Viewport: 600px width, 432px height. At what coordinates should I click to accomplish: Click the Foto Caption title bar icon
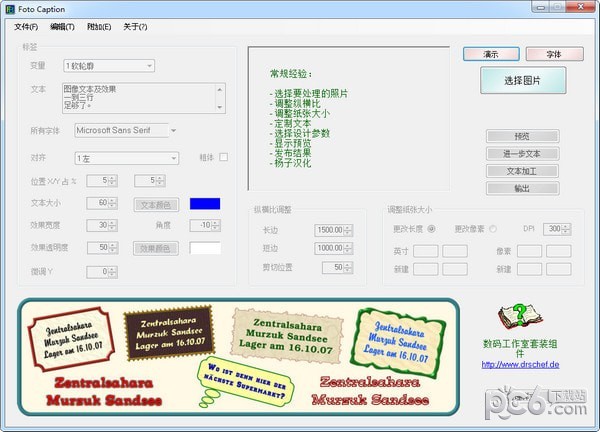click(x=10, y=8)
